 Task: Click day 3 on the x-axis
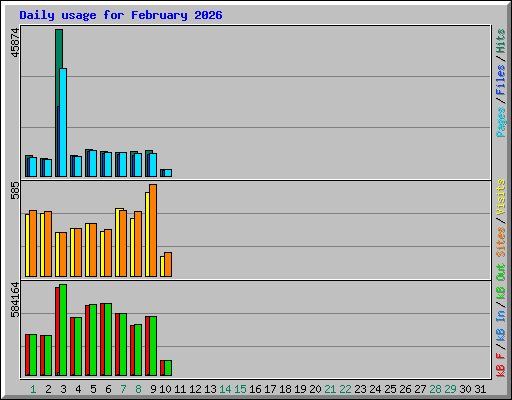(63, 389)
